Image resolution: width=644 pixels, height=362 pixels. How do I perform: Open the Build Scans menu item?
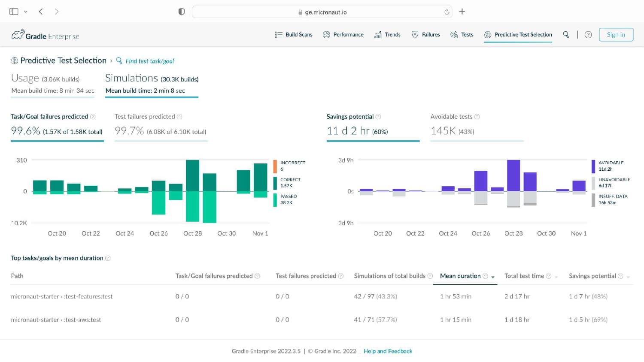click(x=294, y=35)
